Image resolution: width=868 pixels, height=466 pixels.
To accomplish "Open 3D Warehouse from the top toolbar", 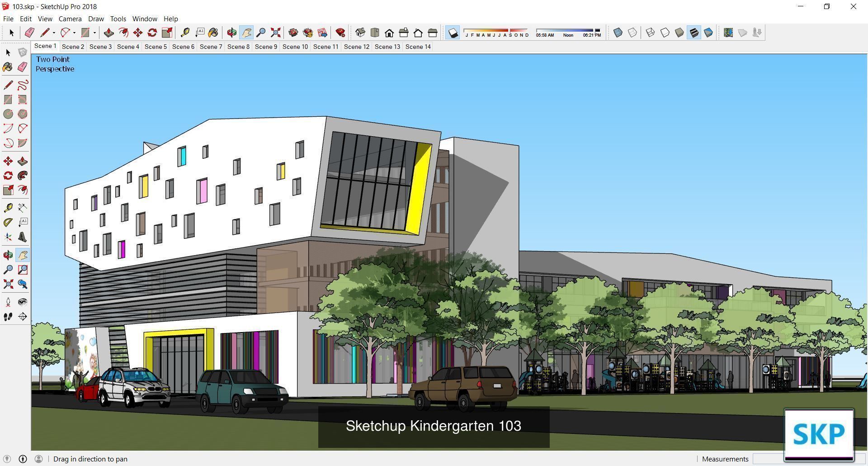I will click(293, 33).
